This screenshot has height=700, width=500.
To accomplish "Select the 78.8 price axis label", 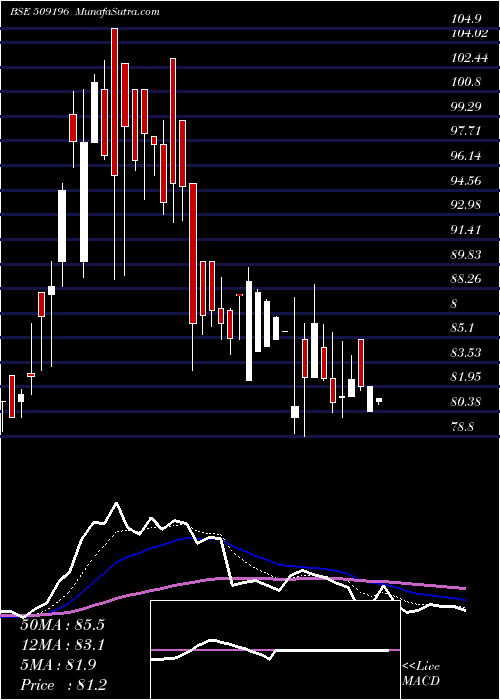I will pos(462,426).
